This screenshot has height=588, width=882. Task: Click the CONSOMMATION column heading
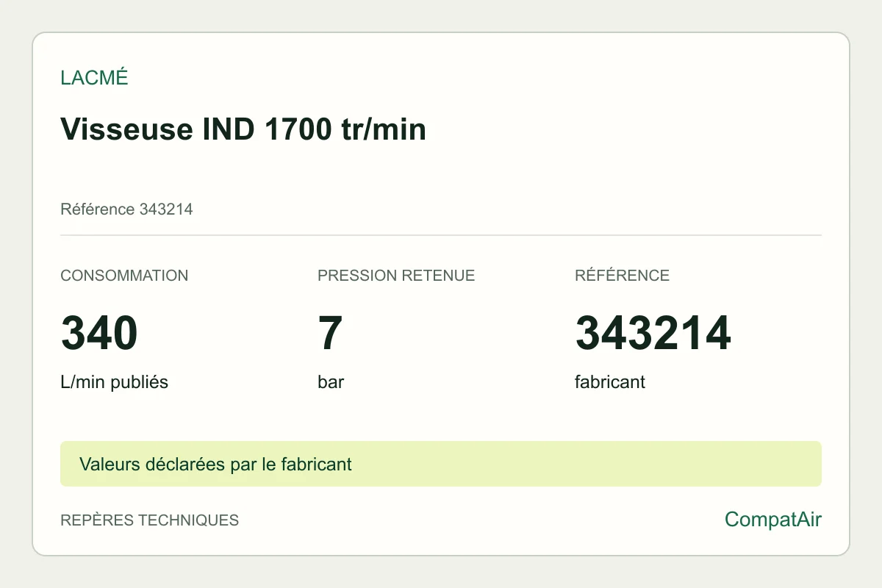click(x=124, y=276)
